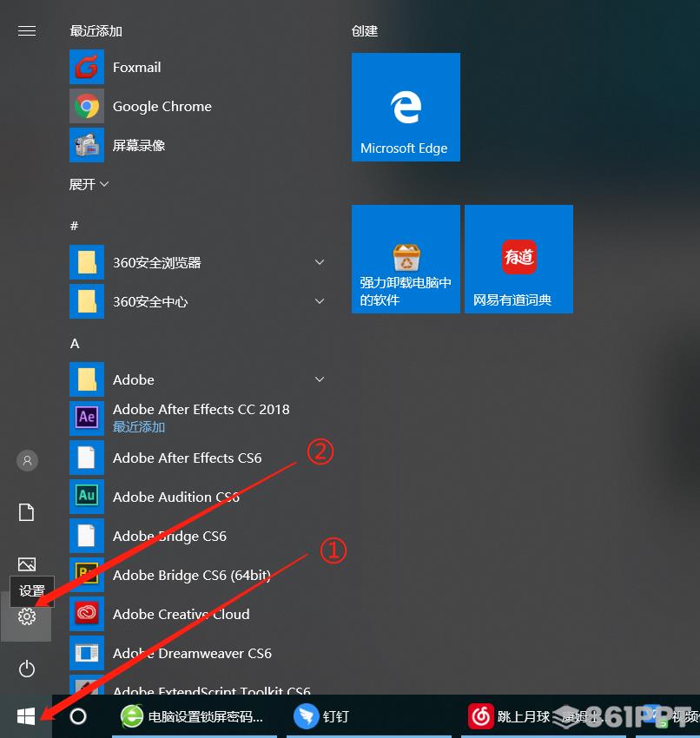
Task: Launch the Adobe Creative Cloud icon
Action: point(87,614)
